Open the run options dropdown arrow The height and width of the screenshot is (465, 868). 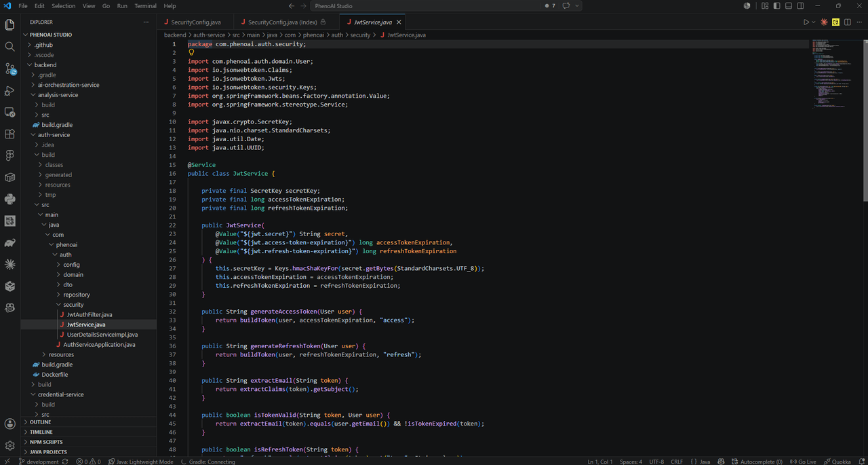coord(814,22)
